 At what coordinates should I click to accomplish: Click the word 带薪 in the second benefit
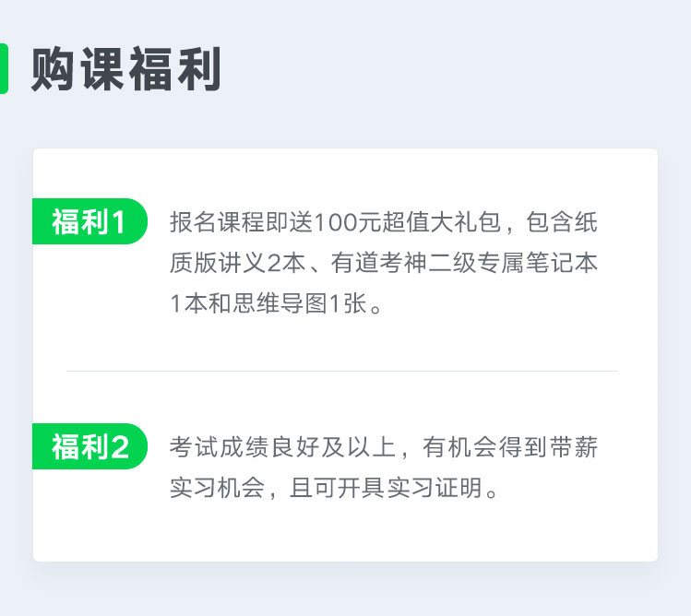coord(574,447)
